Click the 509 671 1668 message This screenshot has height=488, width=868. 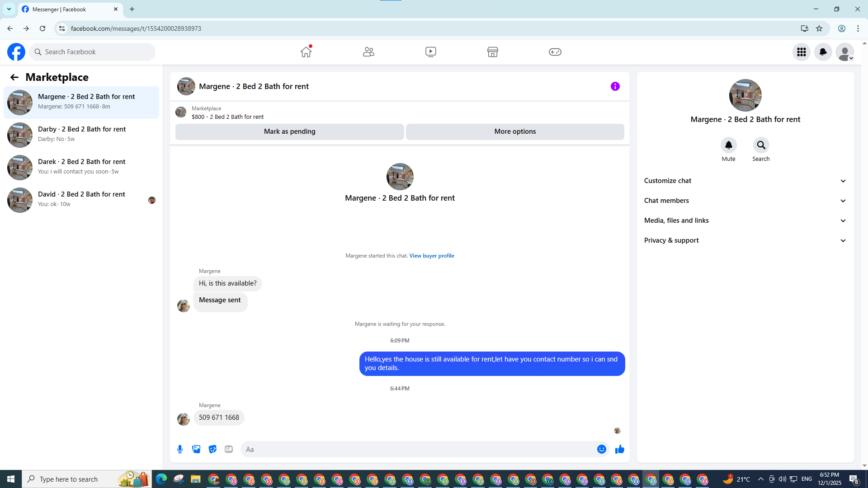coord(219,418)
